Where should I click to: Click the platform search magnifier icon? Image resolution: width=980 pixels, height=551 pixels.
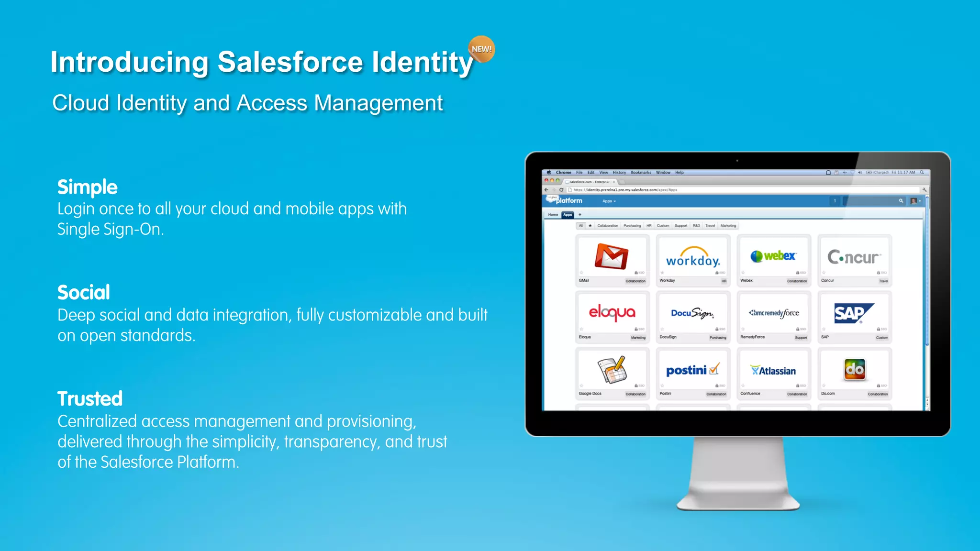(x=901, y=201)
